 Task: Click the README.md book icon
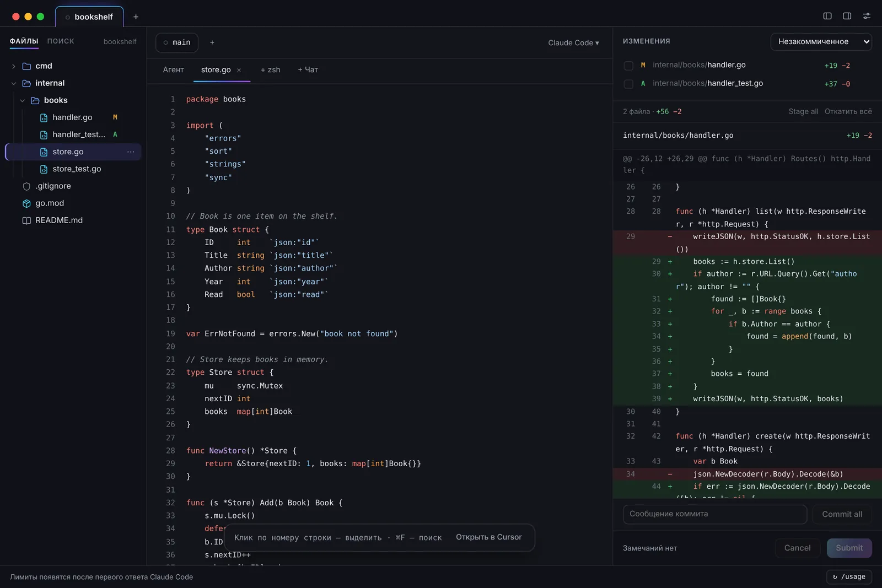pyautogui.click(x=26, y=220)
